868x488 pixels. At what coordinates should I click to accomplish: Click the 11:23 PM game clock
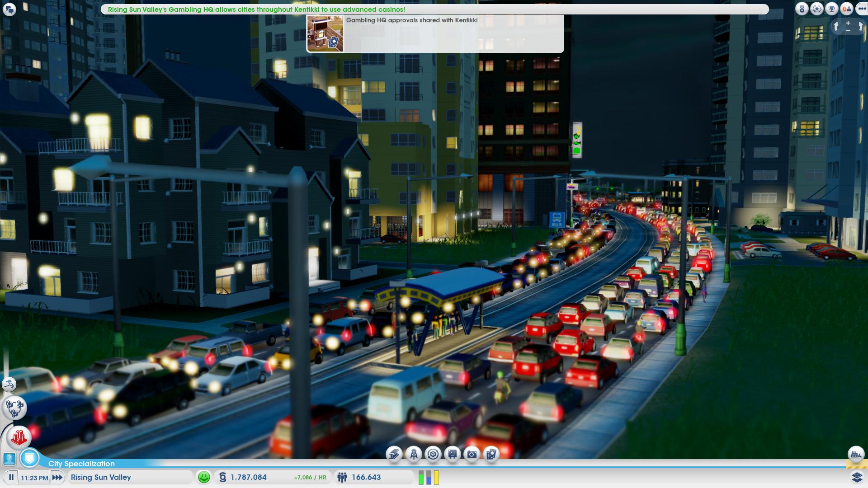(34, 478)
